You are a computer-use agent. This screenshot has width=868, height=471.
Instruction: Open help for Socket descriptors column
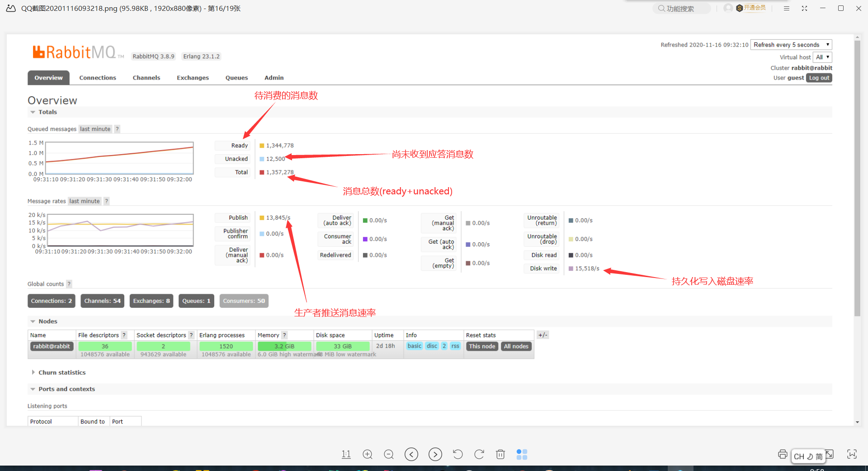(x=191, y=335)
